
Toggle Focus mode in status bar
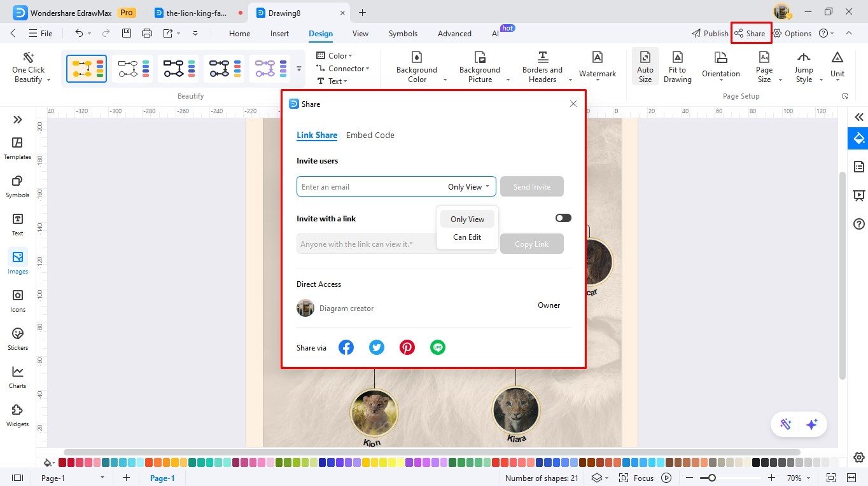point(636,478)
